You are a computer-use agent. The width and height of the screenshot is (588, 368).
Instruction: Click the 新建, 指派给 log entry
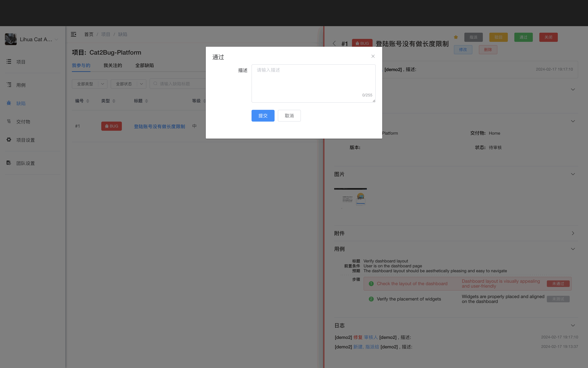366,347
